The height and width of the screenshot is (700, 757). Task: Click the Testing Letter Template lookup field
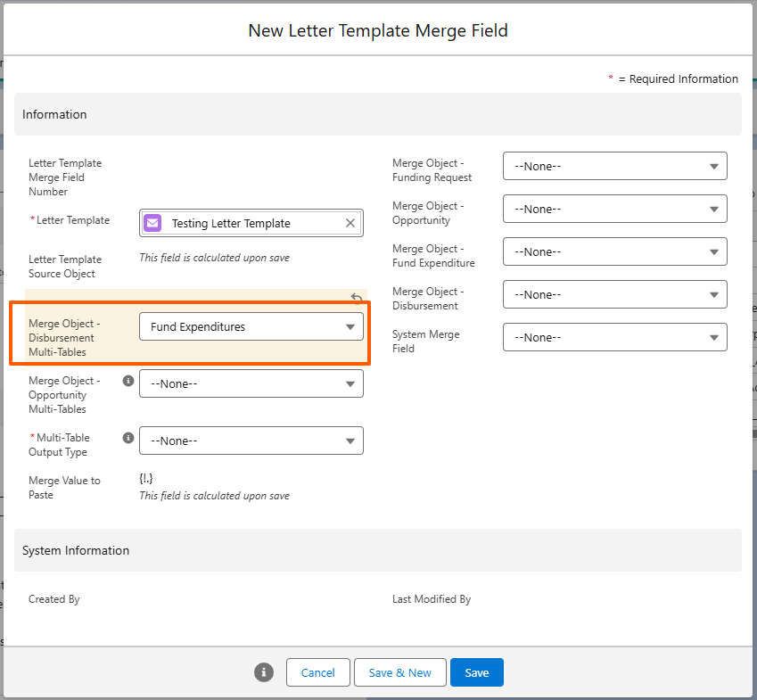[x=251, y=223]
